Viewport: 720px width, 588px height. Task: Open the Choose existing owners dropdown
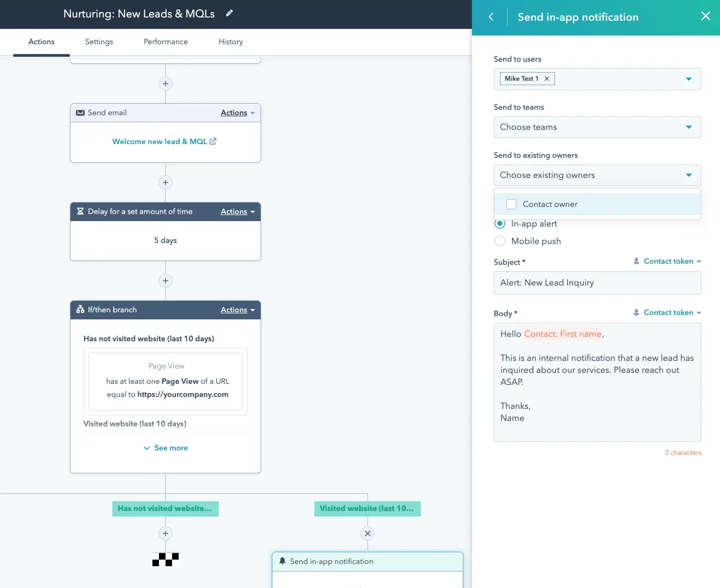pos(597,175)
